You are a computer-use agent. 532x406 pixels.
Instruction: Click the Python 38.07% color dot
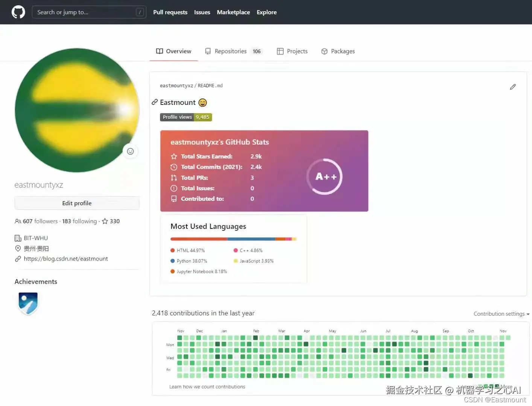(173, 261)
